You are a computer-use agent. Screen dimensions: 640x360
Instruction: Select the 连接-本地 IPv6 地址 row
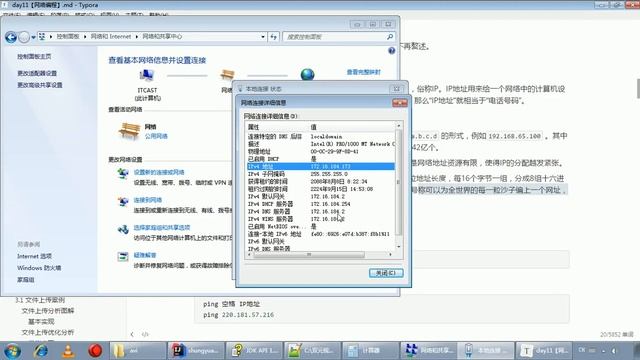point(321,234)
